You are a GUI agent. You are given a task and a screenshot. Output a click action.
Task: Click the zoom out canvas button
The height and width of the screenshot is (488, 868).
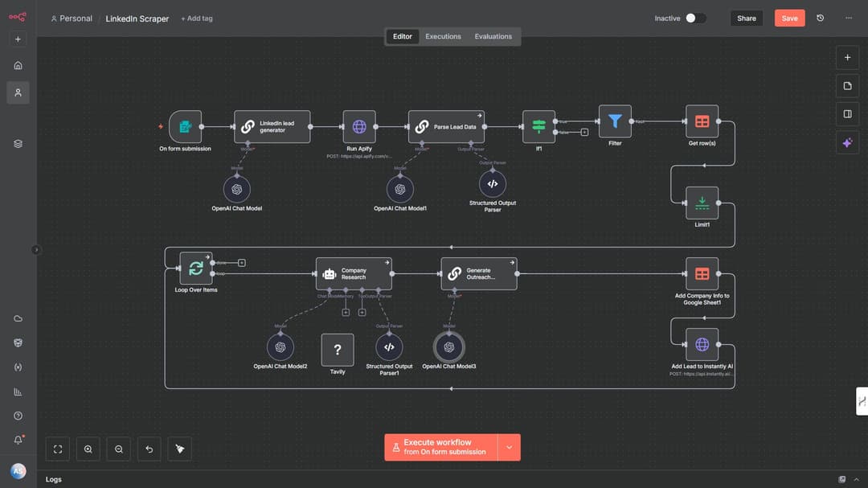[119, 449]
